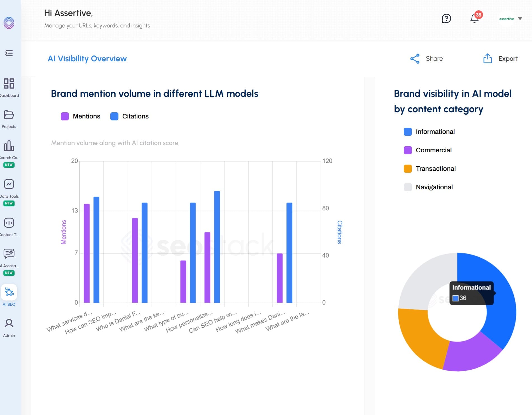This screenshot has height=415, width=532.
Task: Click the tallest Citations bar 'How personalize...'
Action: [217, 247]
